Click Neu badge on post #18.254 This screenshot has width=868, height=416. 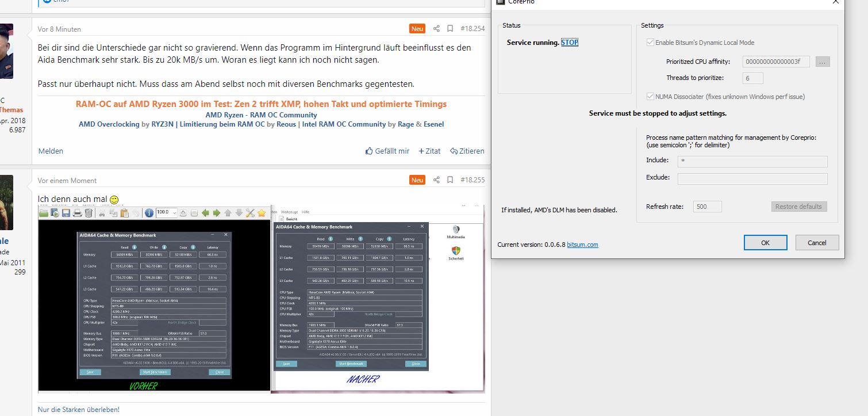pyautogui.click(x=417, y=29)
